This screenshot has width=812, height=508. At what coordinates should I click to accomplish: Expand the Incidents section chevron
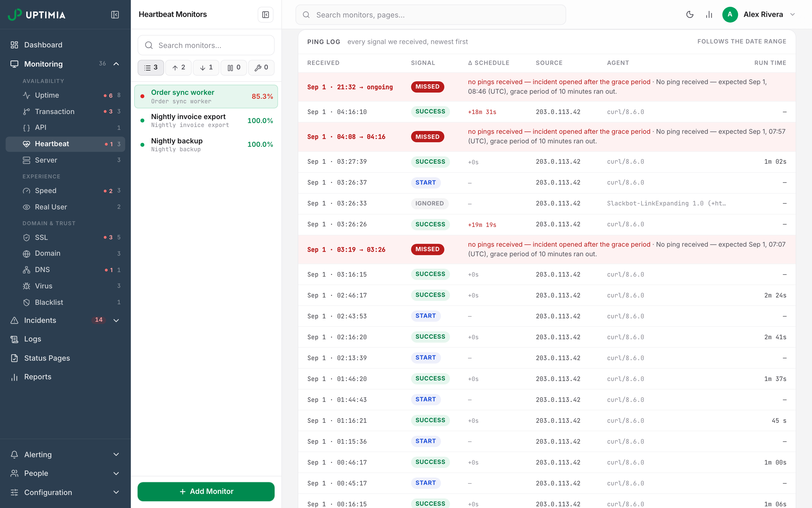[x=116, y=320]
